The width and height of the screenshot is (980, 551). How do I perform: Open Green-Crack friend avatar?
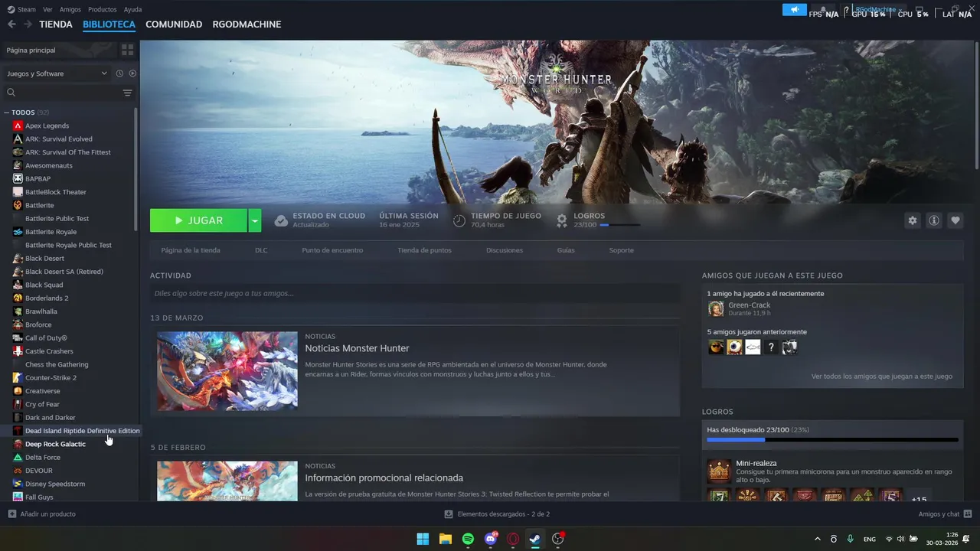[x=716, y=308]
